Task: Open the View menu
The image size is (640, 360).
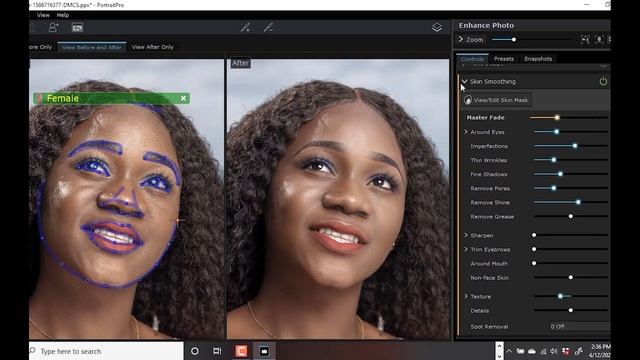Action: [x=43, y=15]
